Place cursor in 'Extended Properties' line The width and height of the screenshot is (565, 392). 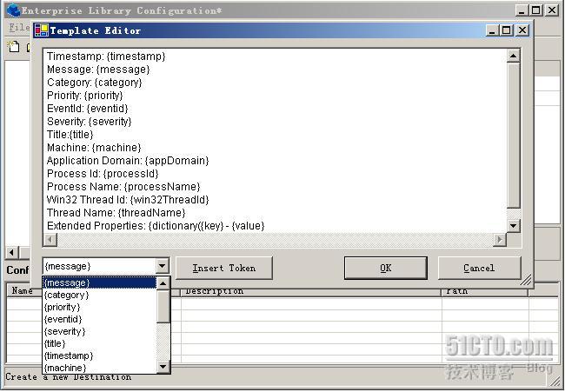click(x=156, y=226)
